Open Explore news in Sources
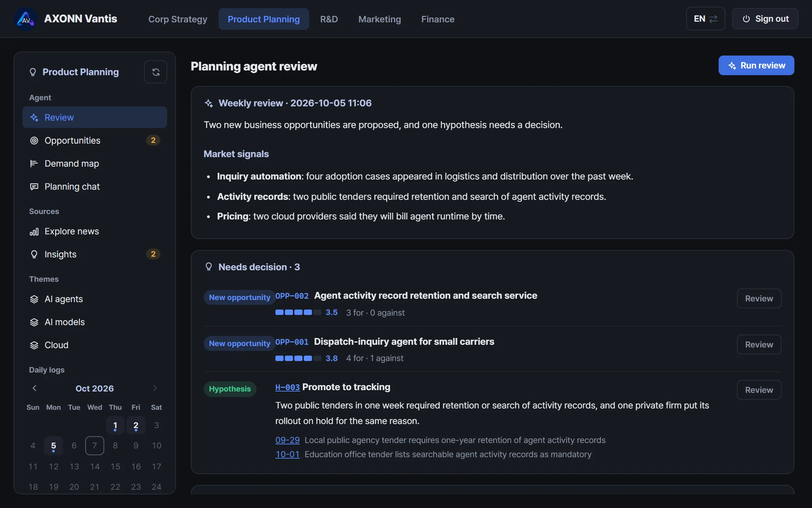The image size is (812, 508). point(95,232)
